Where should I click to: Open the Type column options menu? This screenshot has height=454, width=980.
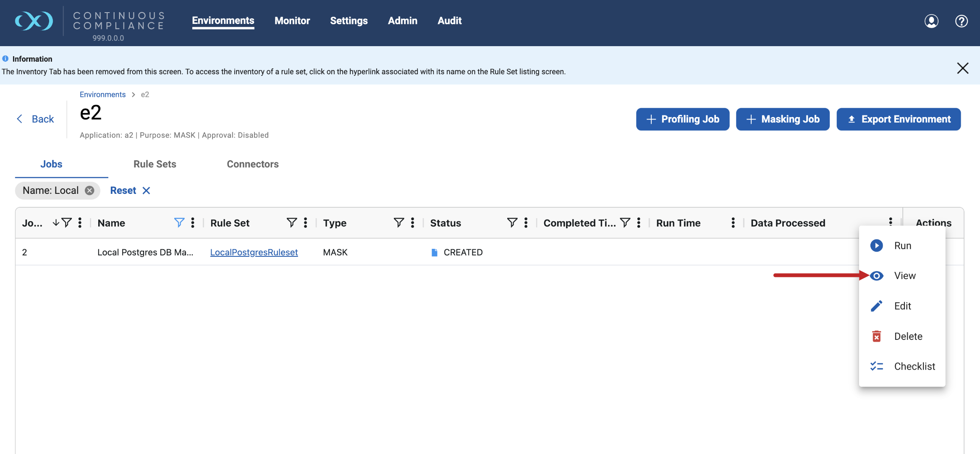pos(412,223)
